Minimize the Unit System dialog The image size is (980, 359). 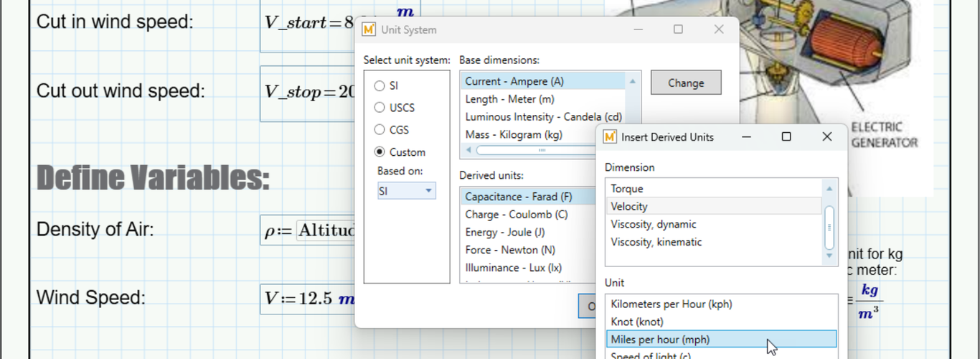pos(638,29)
